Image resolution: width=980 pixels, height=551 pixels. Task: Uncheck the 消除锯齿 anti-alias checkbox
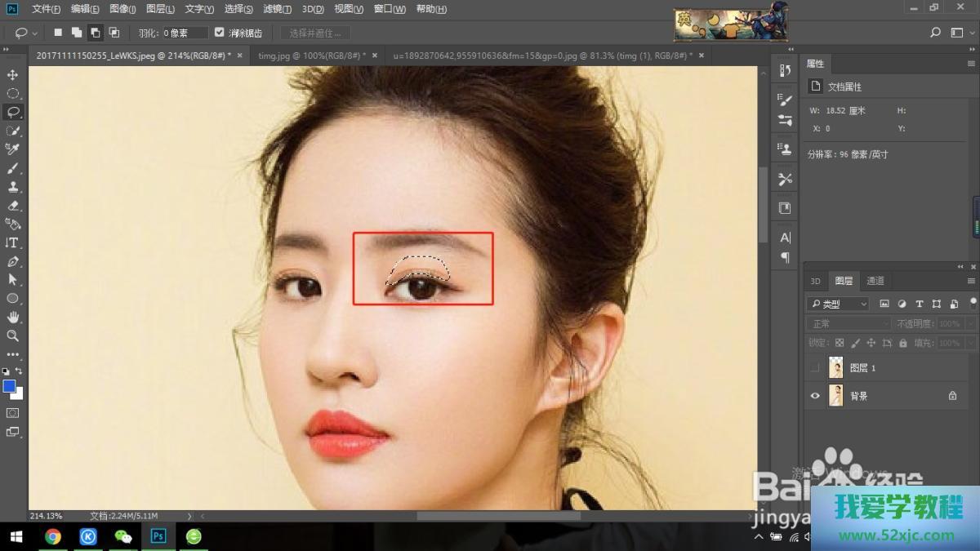click(x=219, y=33)
